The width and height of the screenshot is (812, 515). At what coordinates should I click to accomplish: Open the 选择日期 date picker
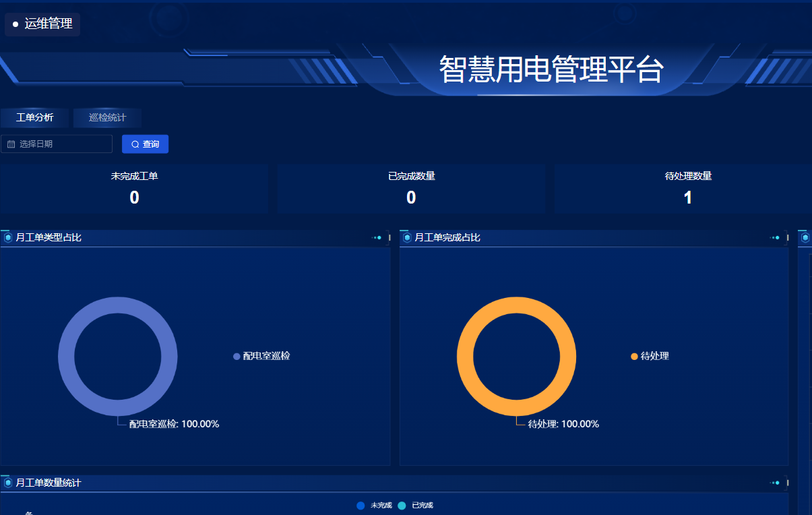click(61, 144)
